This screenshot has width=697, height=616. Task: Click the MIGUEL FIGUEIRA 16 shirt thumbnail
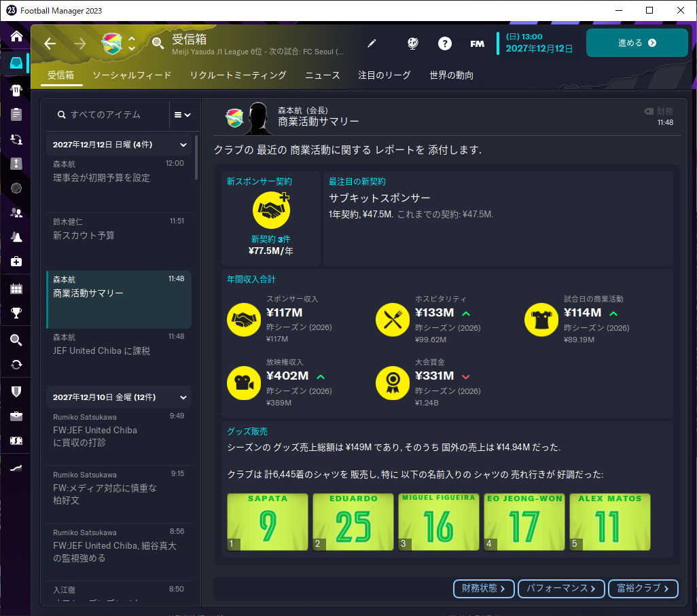pos(439,522)
